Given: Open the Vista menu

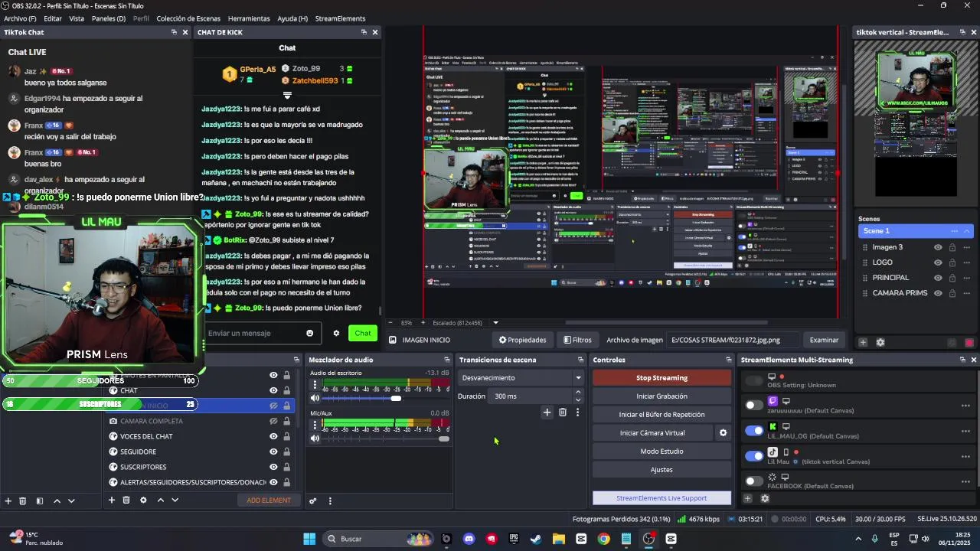Looking at the screenshot, I should [77, 18].
